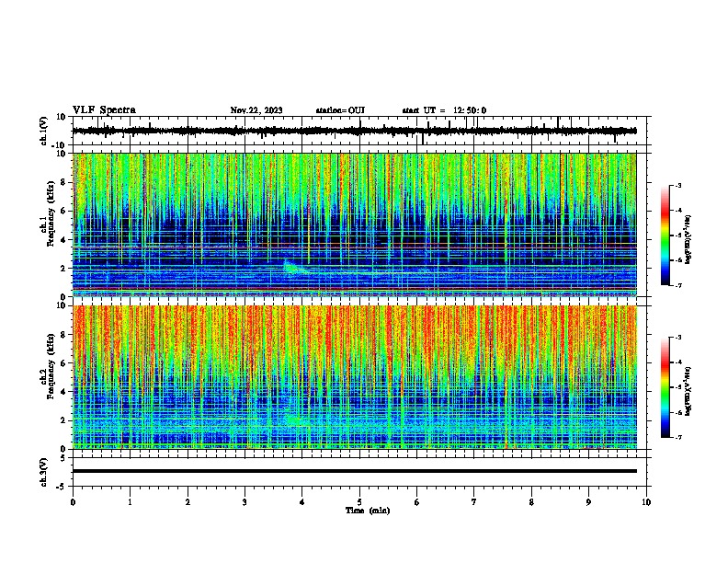Click the ch.1 "Frequency (kHz)" axis label

coord(51,213)
